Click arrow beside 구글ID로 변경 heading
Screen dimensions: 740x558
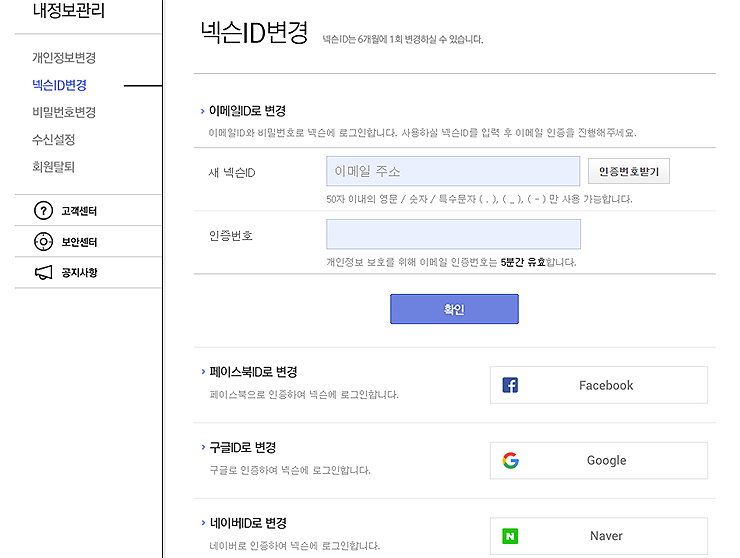[x=203, y=447]
